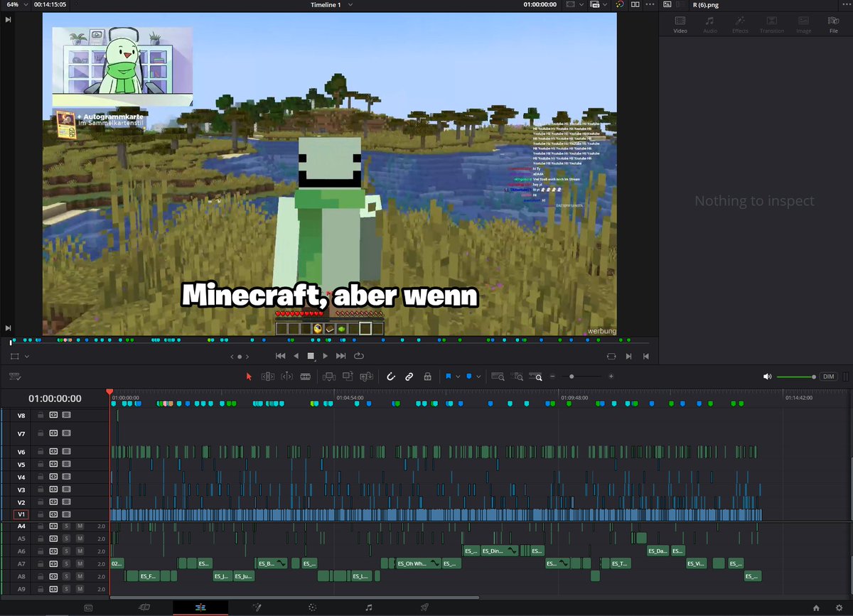
Task: Jump to first frame button
Action: 280,356
